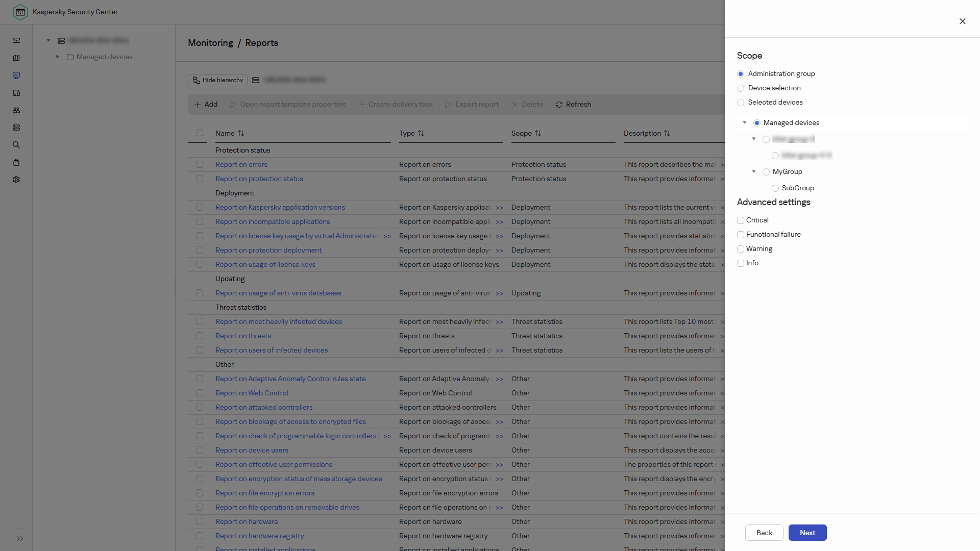980x551 pixels.
Task: Open the Monitoring & reporting sidebar icon
Action: pyautogui.click(x=16, y=76)
